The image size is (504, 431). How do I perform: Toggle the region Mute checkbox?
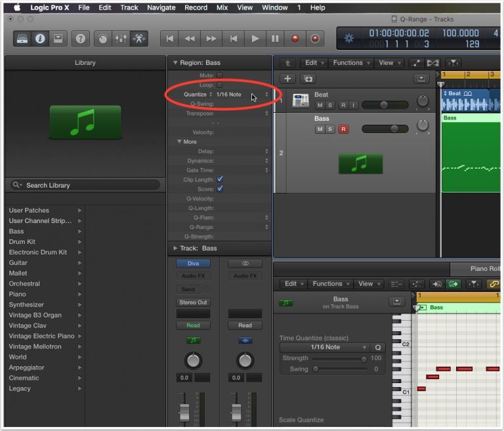(x=220, y=75)
